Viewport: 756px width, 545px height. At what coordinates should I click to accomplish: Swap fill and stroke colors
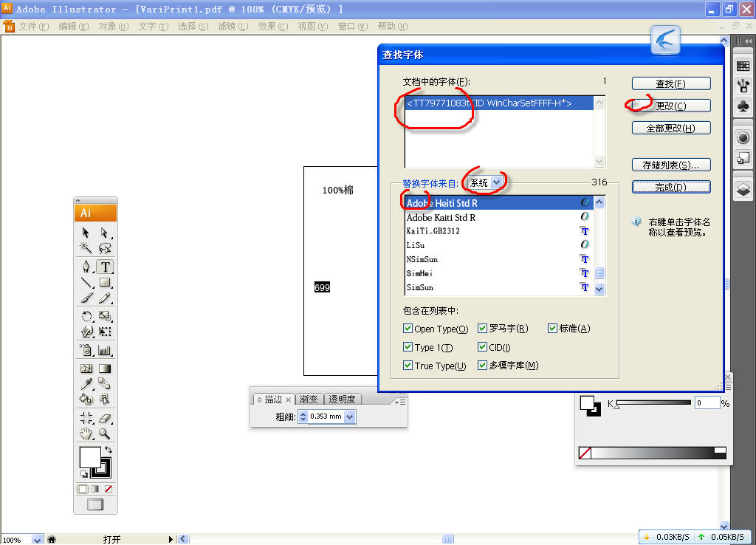point(109,450)
